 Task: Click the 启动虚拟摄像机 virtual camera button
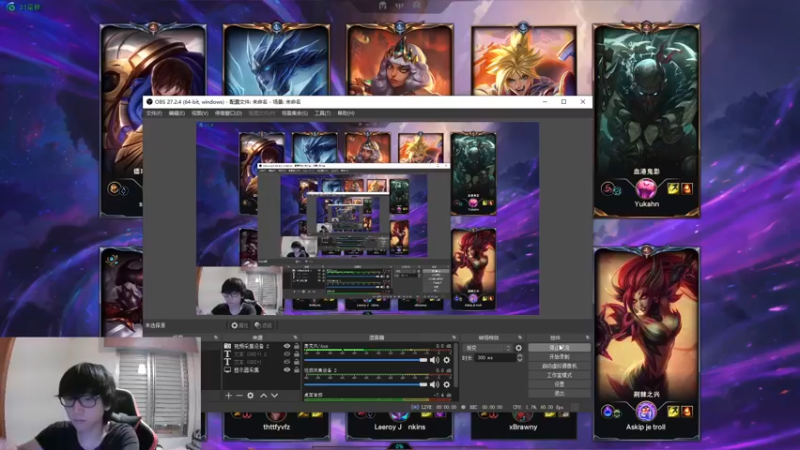point(559,366)
